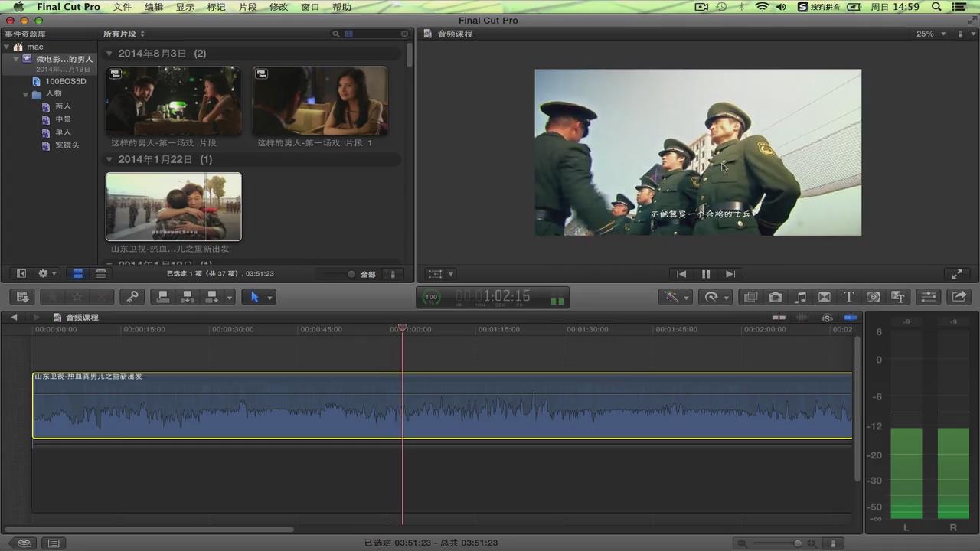
Task: Toggle timeline skimming
Action: tap(779, 318)
